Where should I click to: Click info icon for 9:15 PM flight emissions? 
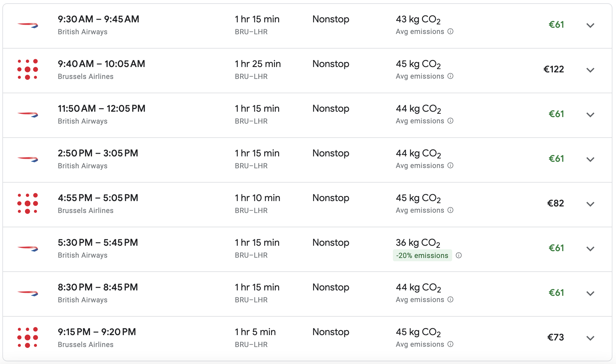pyautogui.click(x=451, y=344)
